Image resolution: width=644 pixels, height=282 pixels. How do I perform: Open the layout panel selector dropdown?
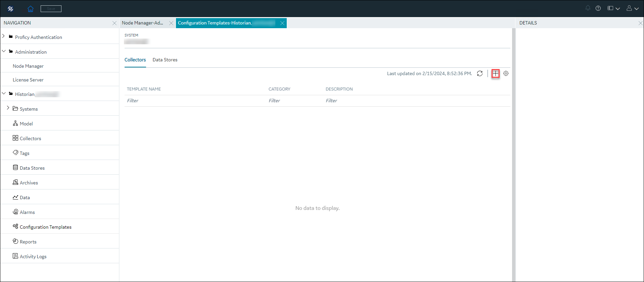coord(613,8)
